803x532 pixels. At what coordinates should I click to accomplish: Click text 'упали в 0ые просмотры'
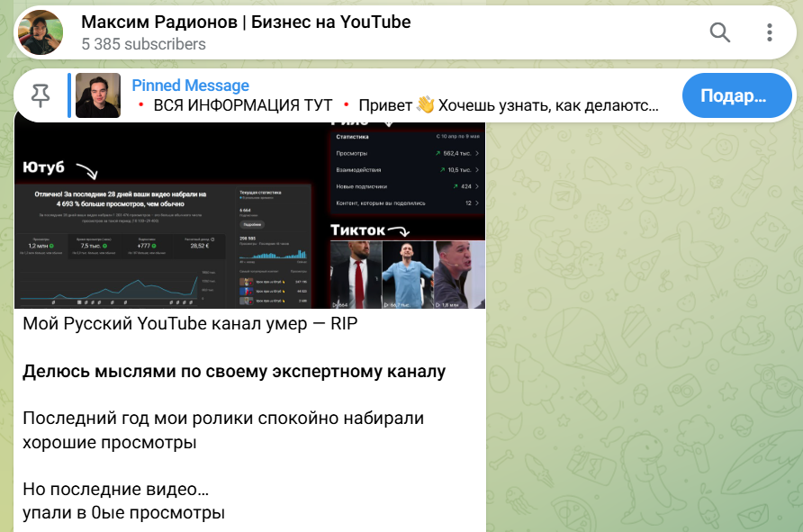tap(123, 512)
